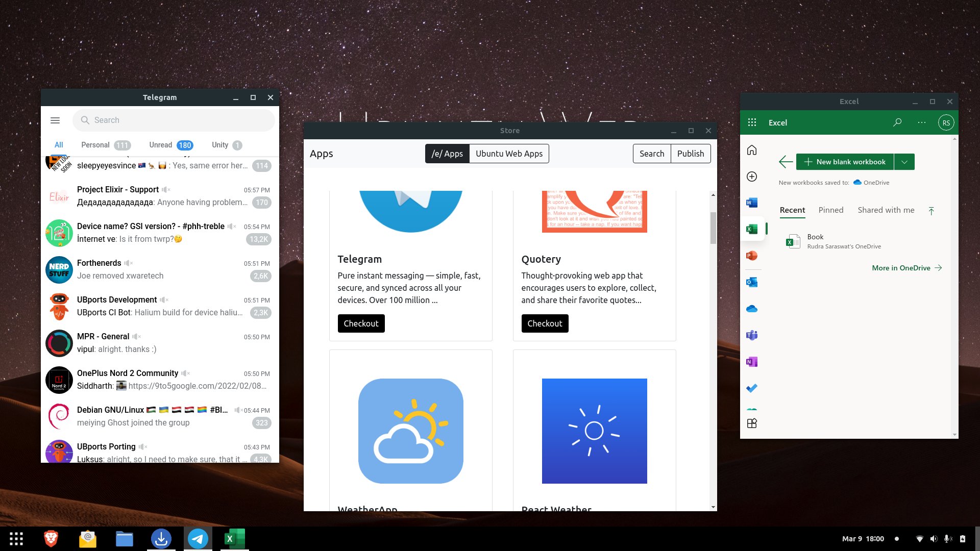Select the /e/ Apps toggle in Store
The image size is (980, 551).
(447, 154)
